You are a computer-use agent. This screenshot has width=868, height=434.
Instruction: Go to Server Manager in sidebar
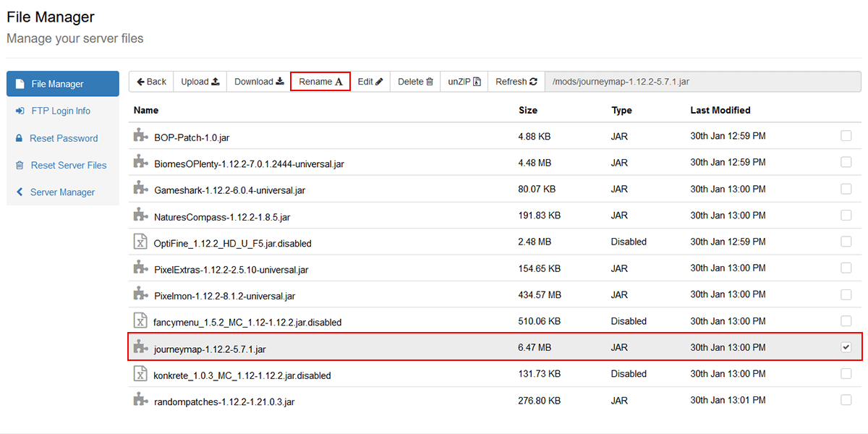tap(63, 192)
